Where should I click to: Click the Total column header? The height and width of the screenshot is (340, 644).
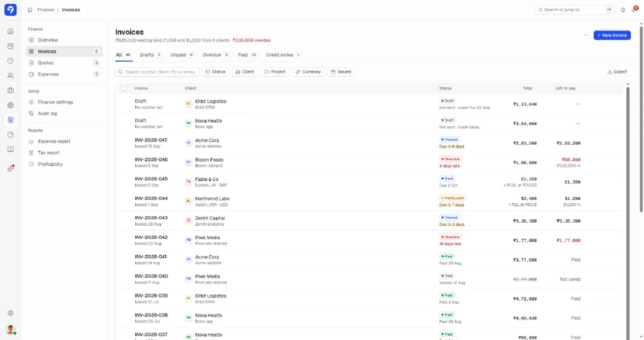click(528, 88)
